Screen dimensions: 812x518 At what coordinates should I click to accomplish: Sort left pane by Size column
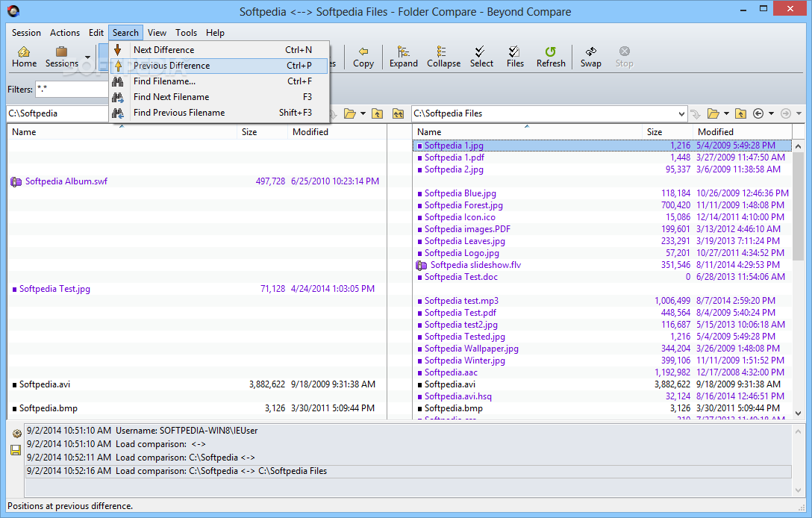click(263, 132)
